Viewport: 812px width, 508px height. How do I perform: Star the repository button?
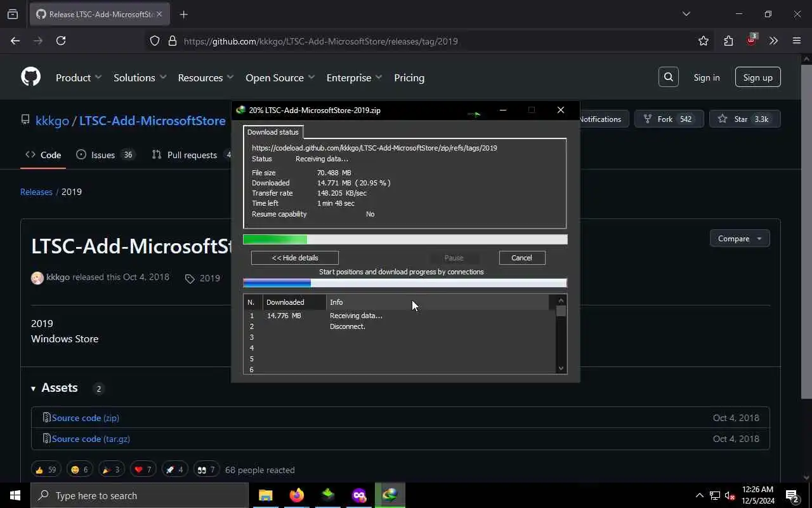[745, 119]
